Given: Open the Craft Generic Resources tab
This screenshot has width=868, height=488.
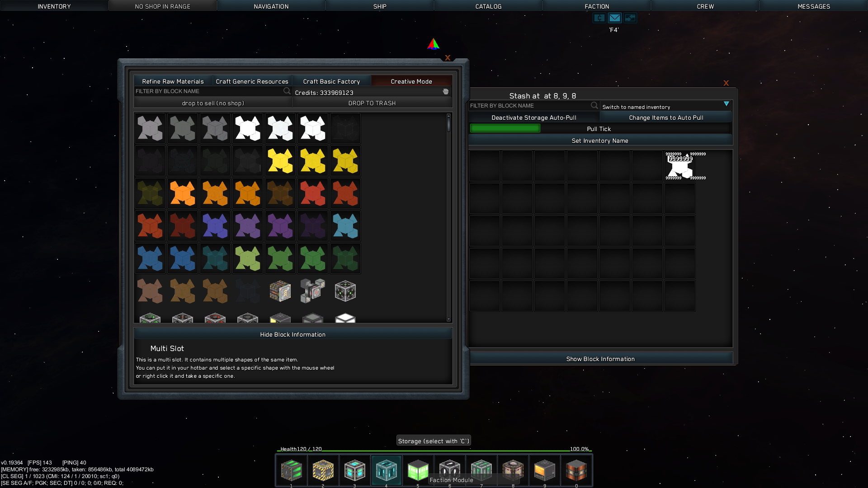Looking at the screenshot, I should (252, 81).
